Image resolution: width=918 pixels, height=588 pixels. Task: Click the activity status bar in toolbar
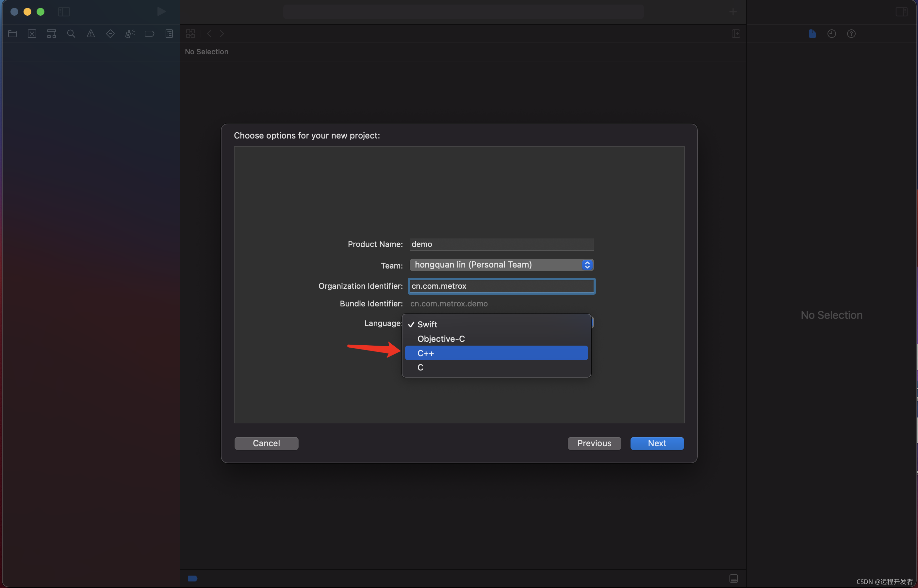(x=463, y=12)
